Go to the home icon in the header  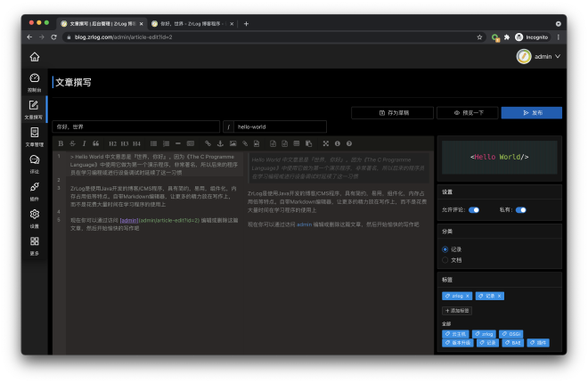tap(35, 57)
